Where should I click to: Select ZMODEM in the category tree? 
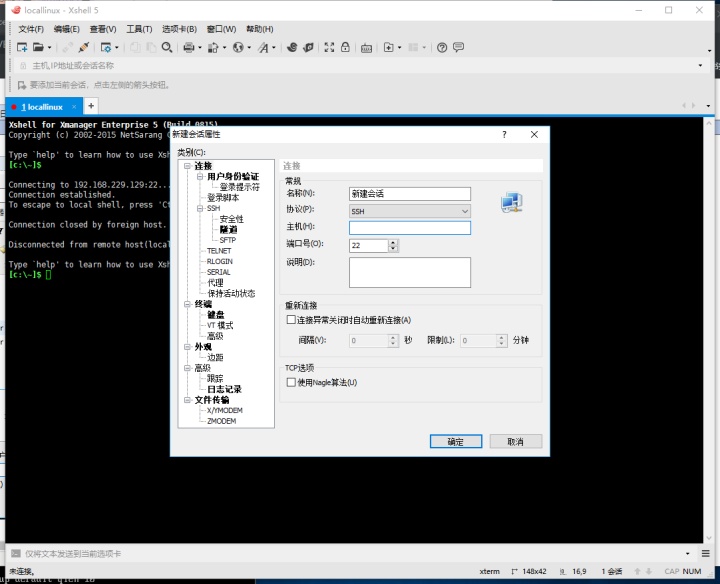tap(221, 421)
